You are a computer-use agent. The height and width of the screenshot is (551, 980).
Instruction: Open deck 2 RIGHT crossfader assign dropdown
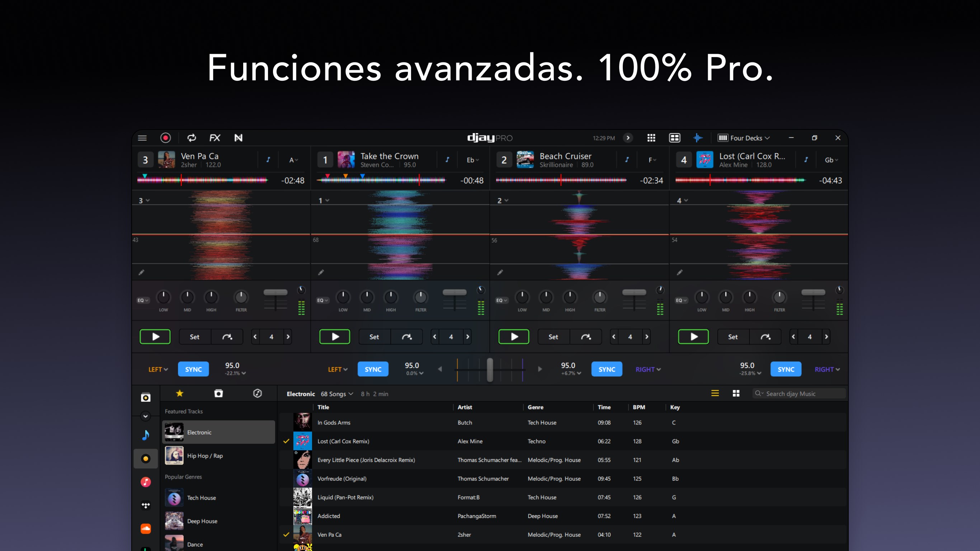point(648,369)
